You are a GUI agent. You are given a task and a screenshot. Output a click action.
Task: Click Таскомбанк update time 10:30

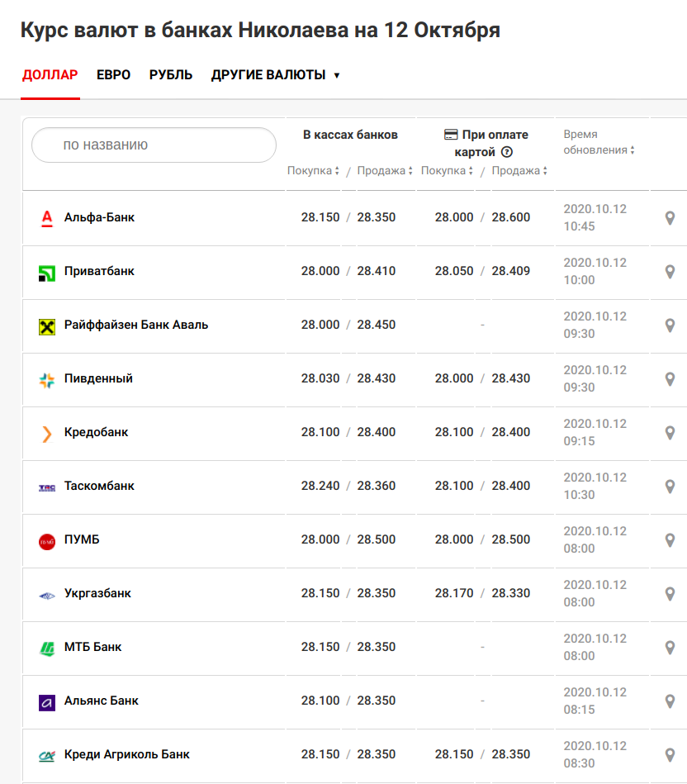pyautogui.click(x=579, y=495)
